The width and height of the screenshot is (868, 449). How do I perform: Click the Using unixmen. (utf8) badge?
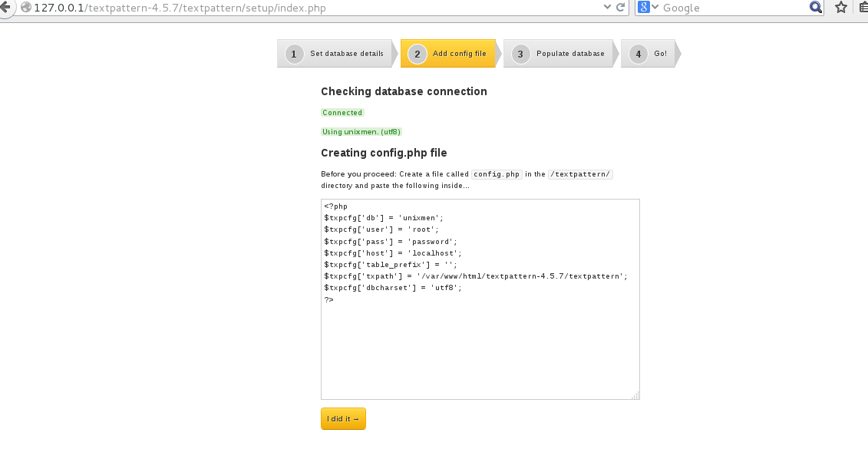[361, 132]
